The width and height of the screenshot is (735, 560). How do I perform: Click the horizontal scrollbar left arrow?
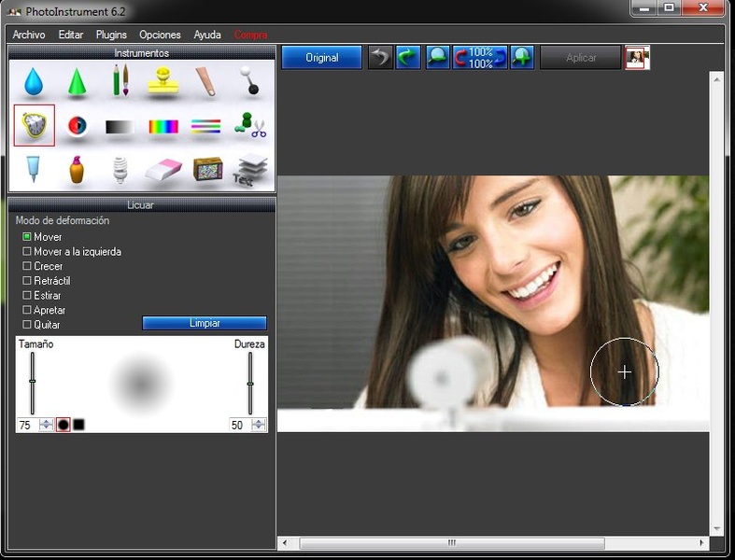tap(285, 543)
